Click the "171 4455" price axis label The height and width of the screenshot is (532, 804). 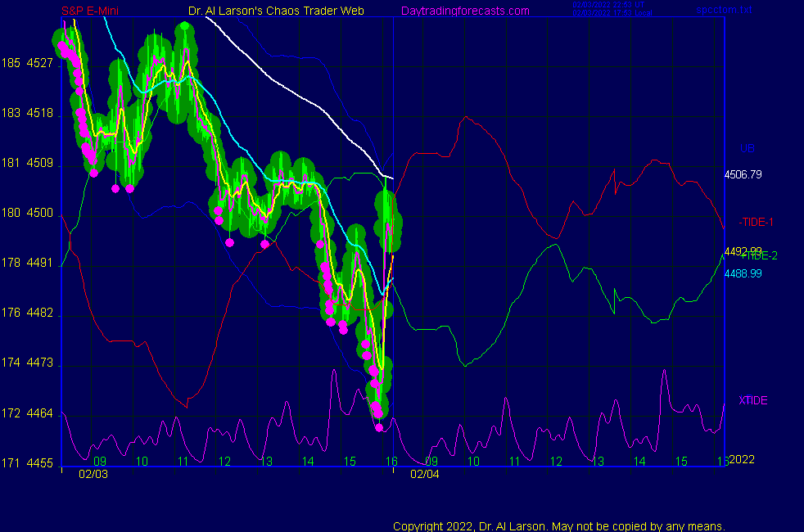(x=27, y=463)
